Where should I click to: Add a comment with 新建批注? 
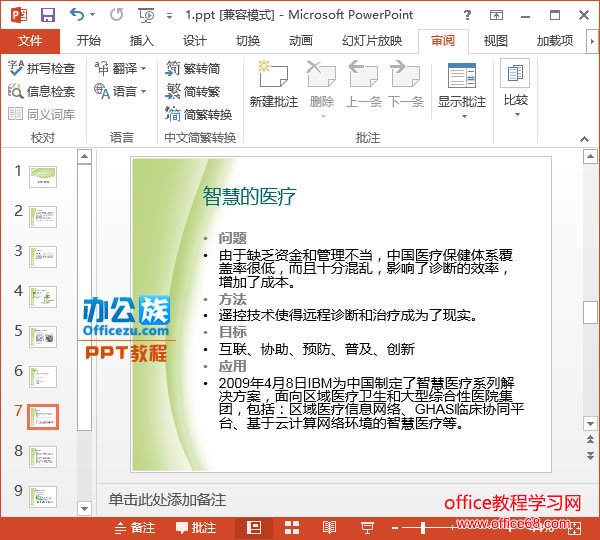coord(273,85)
